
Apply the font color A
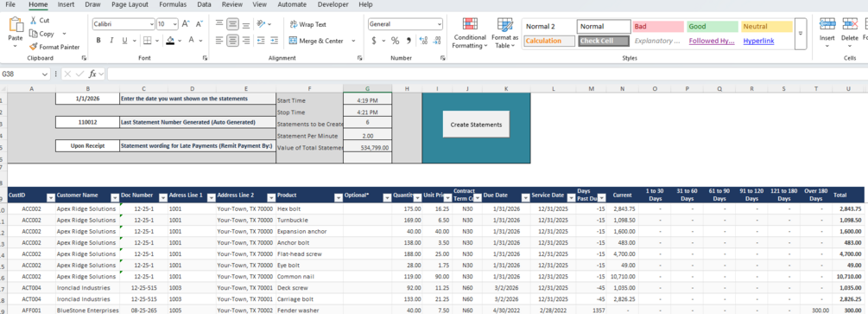click(192, 41)
